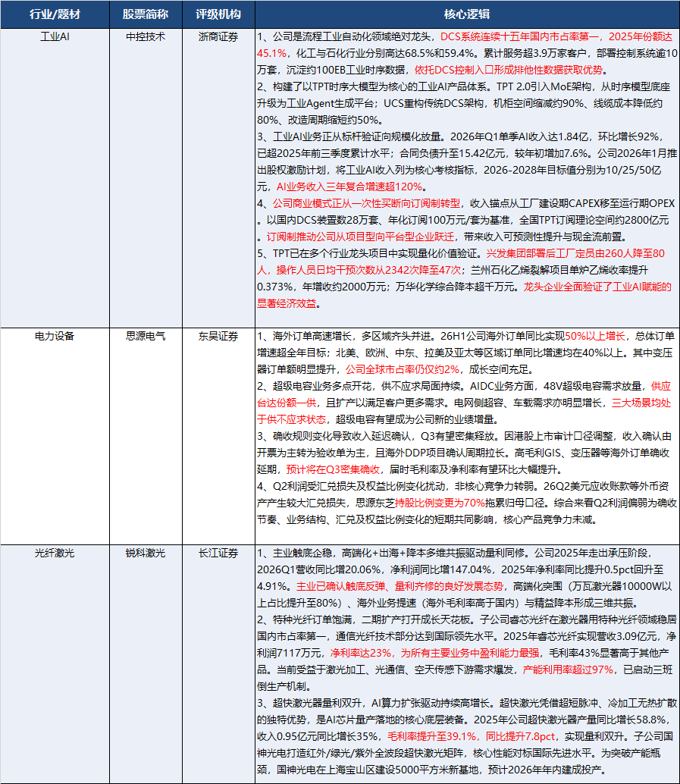Click red text 公司商业模式正从一次性买断向订阅制转型
Viewport: 680px width, 784px height.
(x=366, y=203)
